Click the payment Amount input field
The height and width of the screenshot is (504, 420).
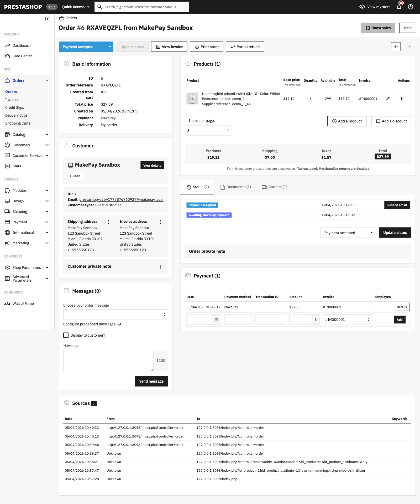301,320
